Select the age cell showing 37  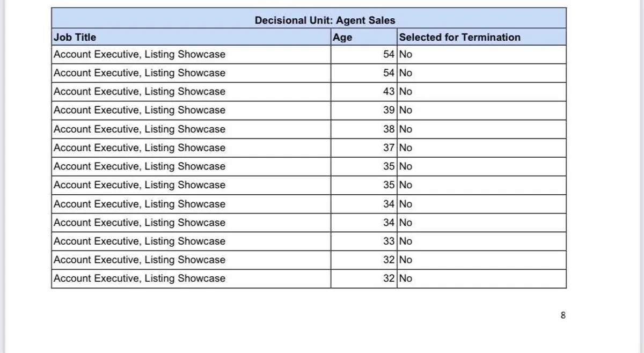click(x=389, y=148)
